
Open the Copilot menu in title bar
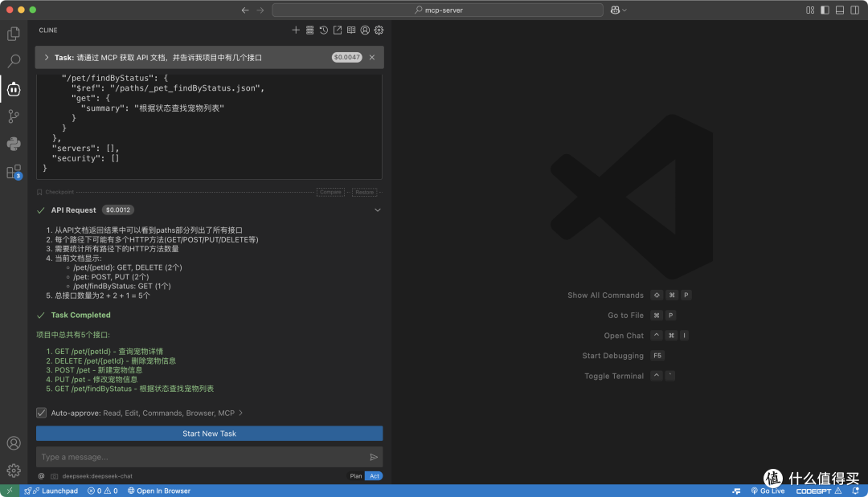pos(618,10)
